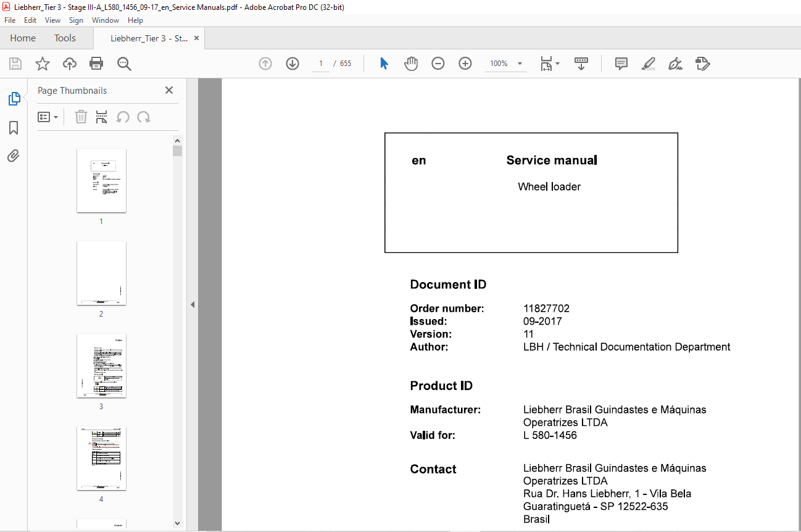Image resolution: width=801 pixels, height=532 pixels.
Task: Select page 3 thumbnail
Action: coord(101,365)
